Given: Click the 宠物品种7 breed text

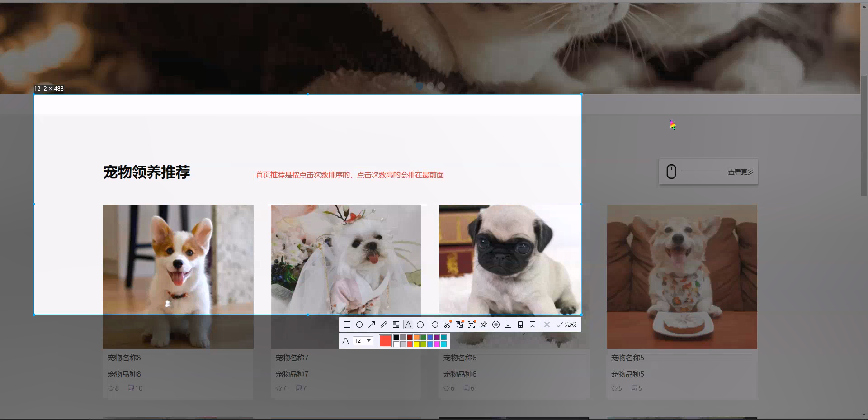Looking at the screenshot, I should [x=292, y=374].
